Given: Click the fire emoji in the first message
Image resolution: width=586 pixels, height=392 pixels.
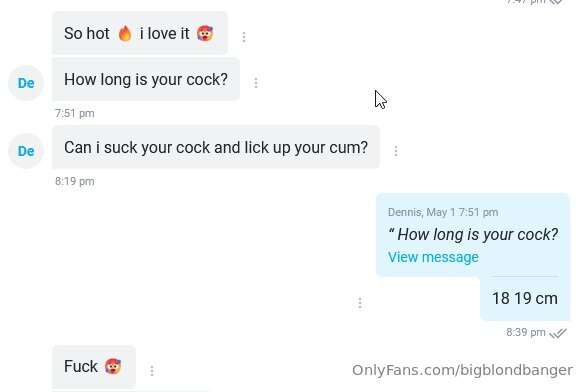Looking at the screenshot, I should coord(125,33).
